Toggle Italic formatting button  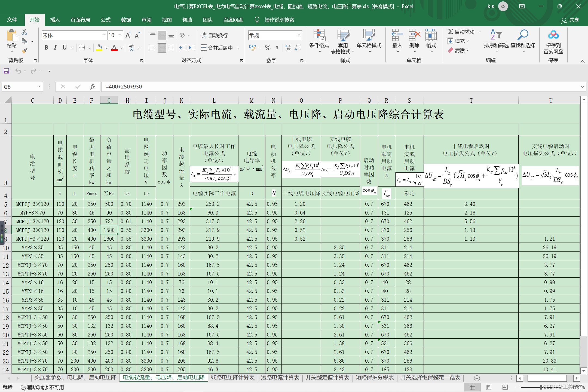tap(55, 48)
